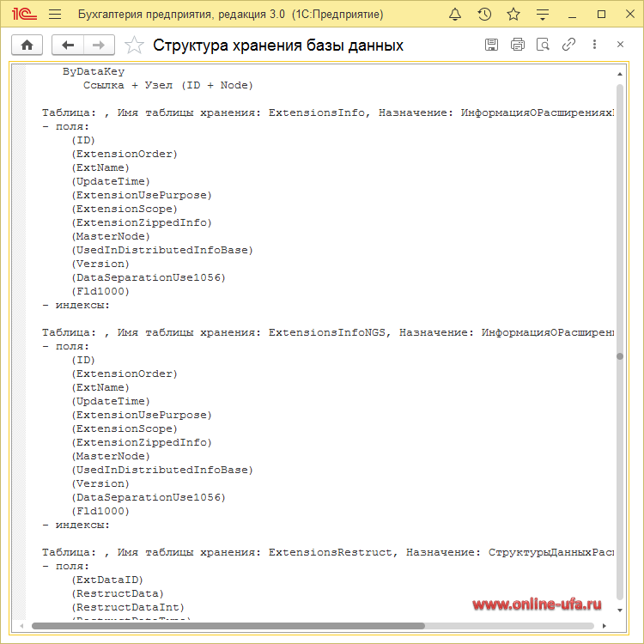Screen dimensions: 644x644
Task: Click the (RestructDataInt) field line
Action: pyautogui.click(x=128, y=607)
